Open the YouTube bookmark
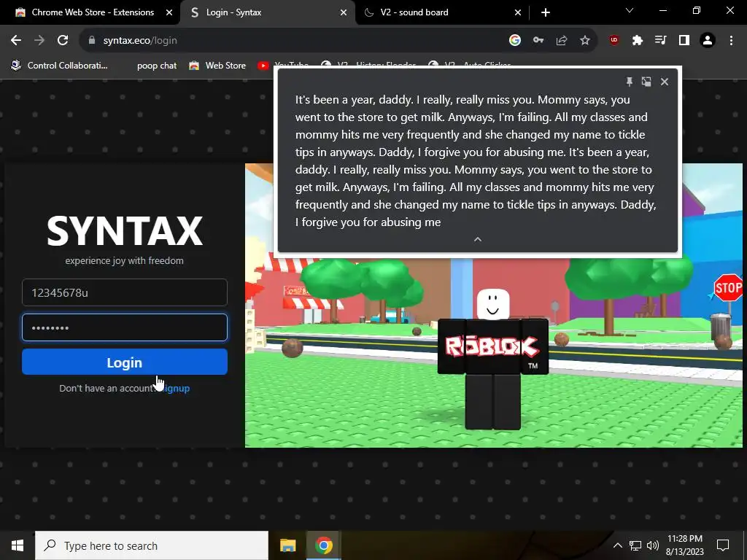 [x=283, y=65]
